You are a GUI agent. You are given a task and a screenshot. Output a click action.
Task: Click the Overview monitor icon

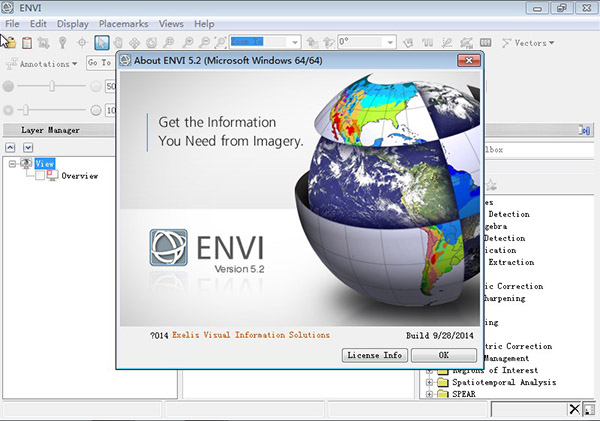tap(52, 175)
